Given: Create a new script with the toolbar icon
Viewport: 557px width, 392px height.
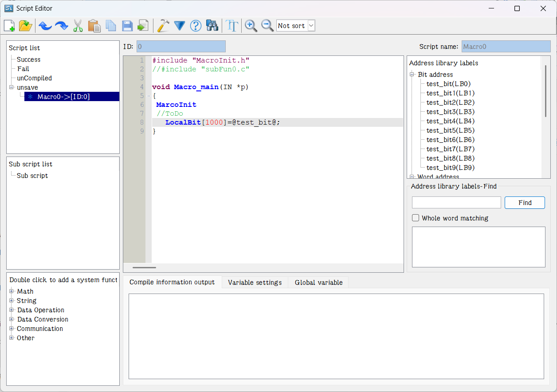Looking at the screenshot, I should pyautogui.click(x=9, y=26).
